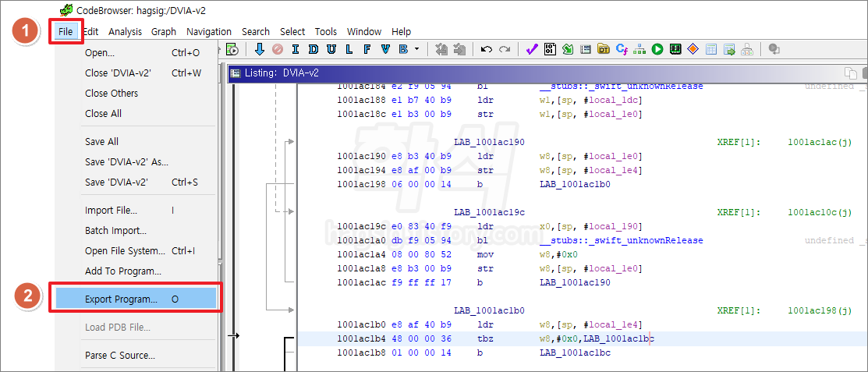Open the File menu
Viewport: 868px width, 372px height.
point(66,31)
